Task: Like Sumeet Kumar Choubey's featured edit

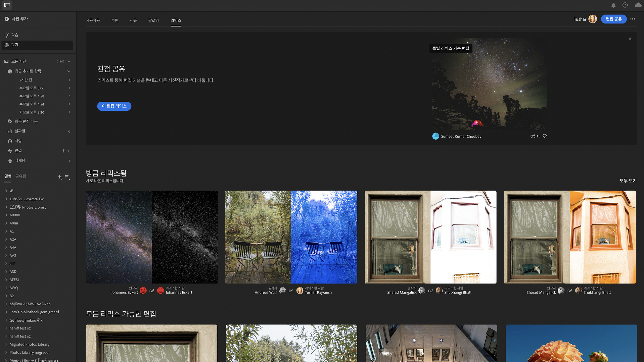Action: click(545, 136)
